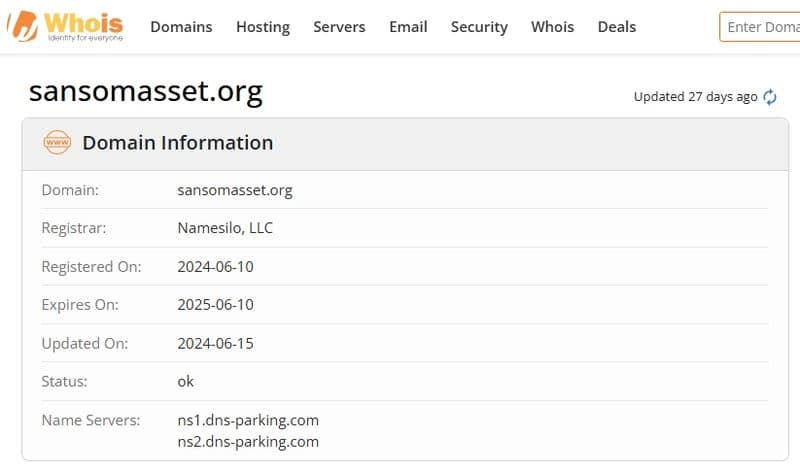The width and height of the screenshot is (800, 471).
Task: Click the Namesilo, LLC registrar value
Action: pyautogui.click(x=225, y=228)
